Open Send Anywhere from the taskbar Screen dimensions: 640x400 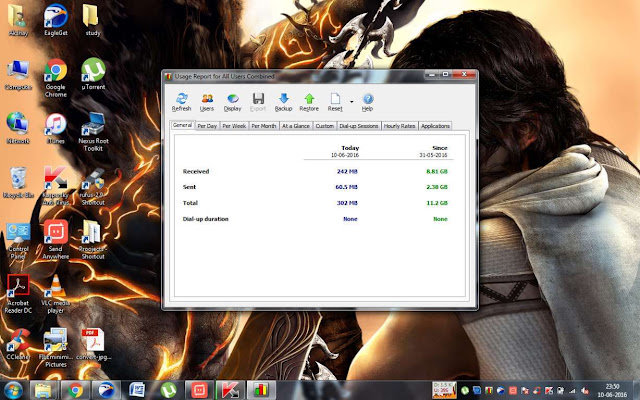point(199,390)
